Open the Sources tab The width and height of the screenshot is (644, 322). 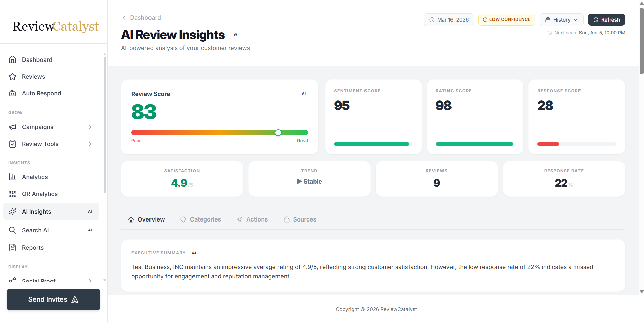tap(300, 219)
